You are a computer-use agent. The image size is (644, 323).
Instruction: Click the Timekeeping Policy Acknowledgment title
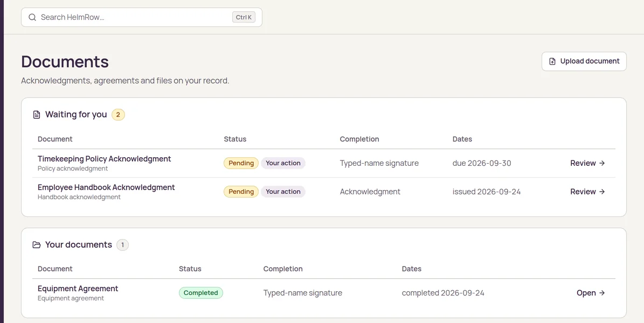click(105, 159)
